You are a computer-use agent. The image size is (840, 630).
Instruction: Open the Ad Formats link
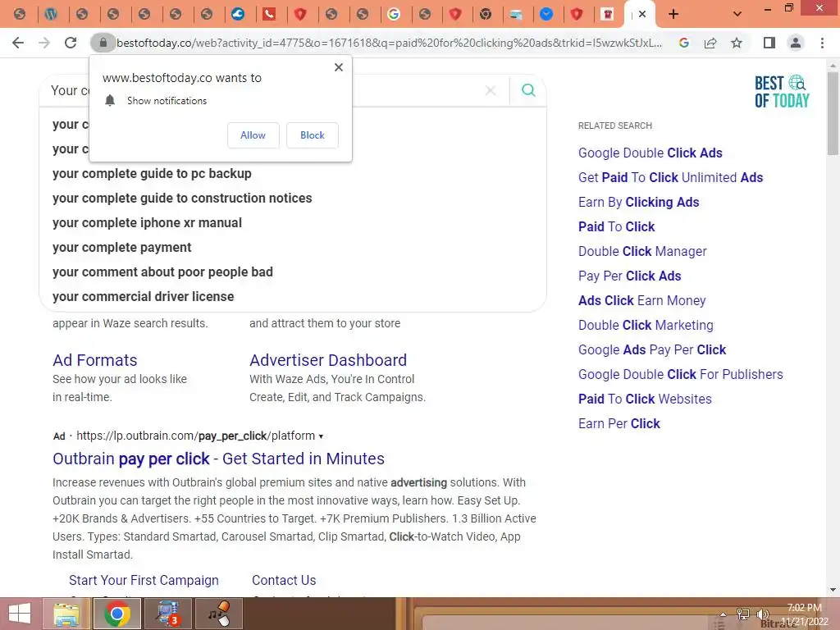(95, 360)
